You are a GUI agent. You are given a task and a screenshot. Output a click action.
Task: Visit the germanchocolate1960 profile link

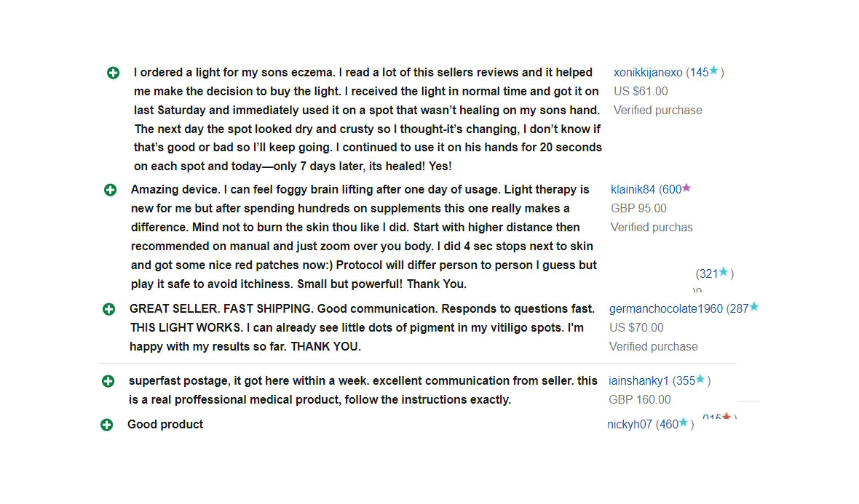point(666,308)
